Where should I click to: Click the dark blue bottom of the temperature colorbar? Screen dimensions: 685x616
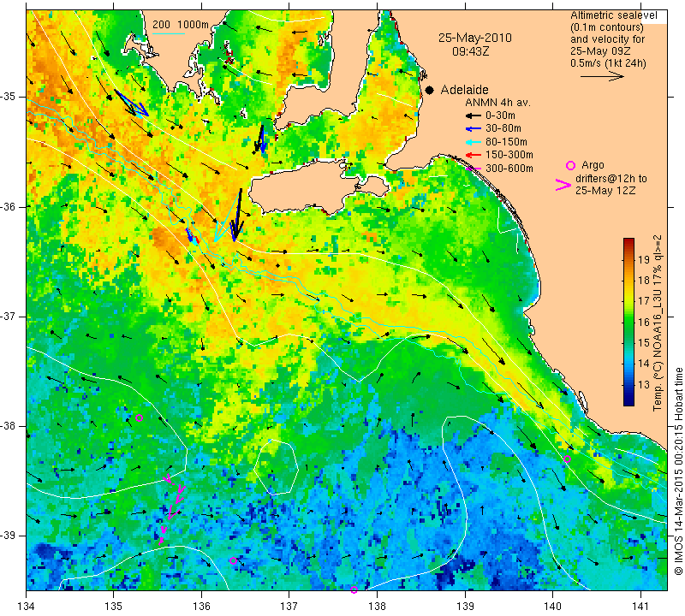628,402
